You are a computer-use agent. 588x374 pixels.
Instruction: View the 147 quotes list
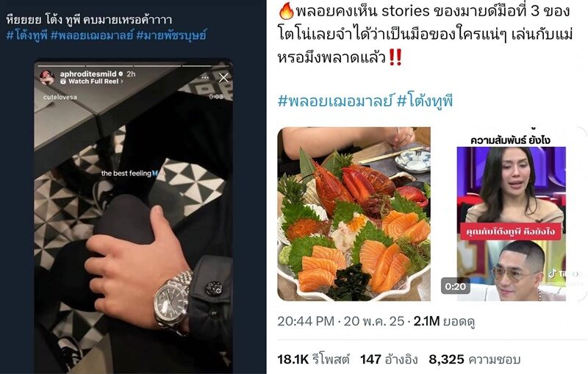click(x=389, y=360)
